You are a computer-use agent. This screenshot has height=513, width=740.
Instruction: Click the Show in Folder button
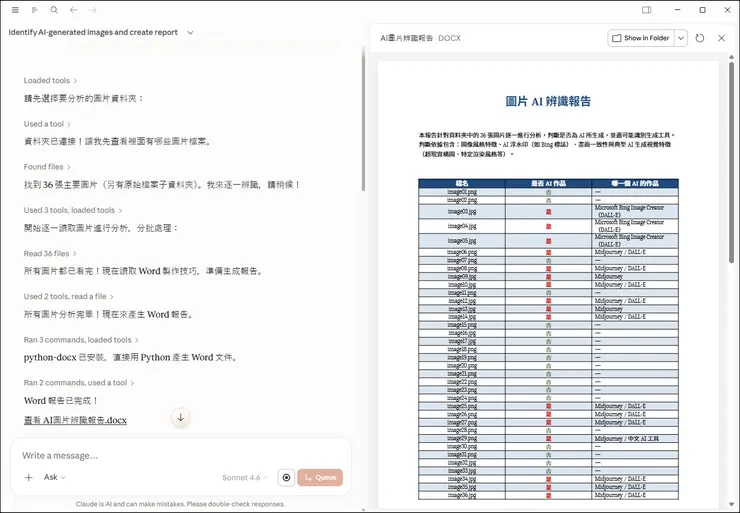coord(641,38)
